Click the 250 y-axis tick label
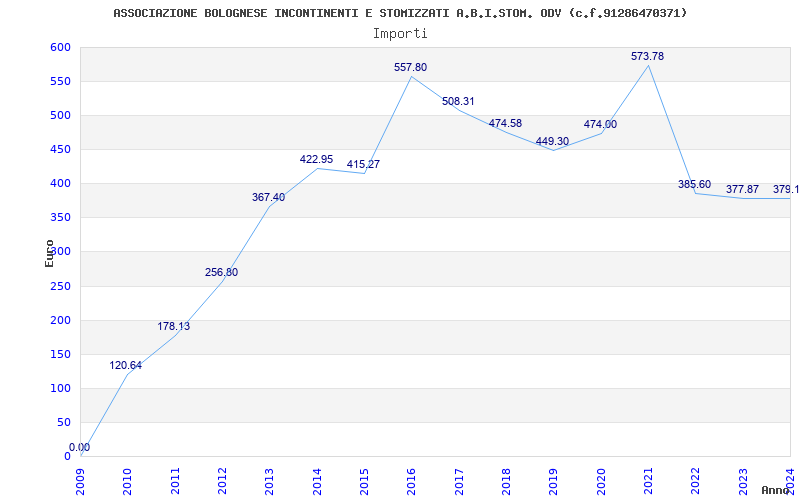Image resolution: width=800 pixels, height=500 pixels. 60,286
